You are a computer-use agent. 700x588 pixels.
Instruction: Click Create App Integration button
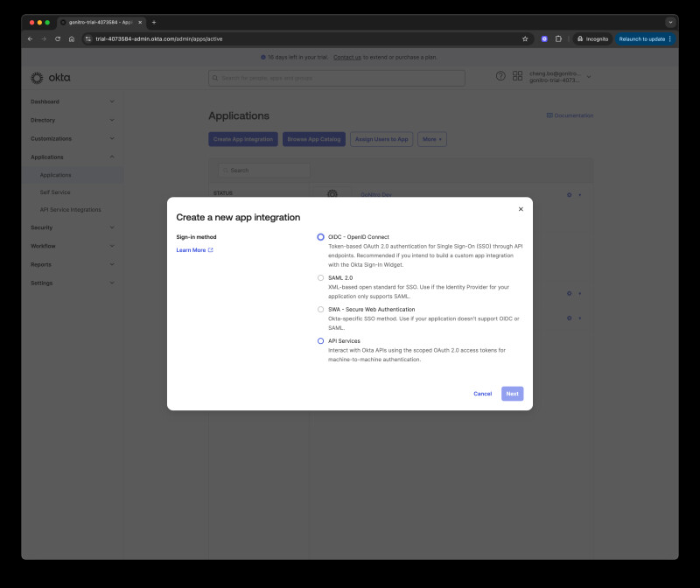(x=243, y=139)
